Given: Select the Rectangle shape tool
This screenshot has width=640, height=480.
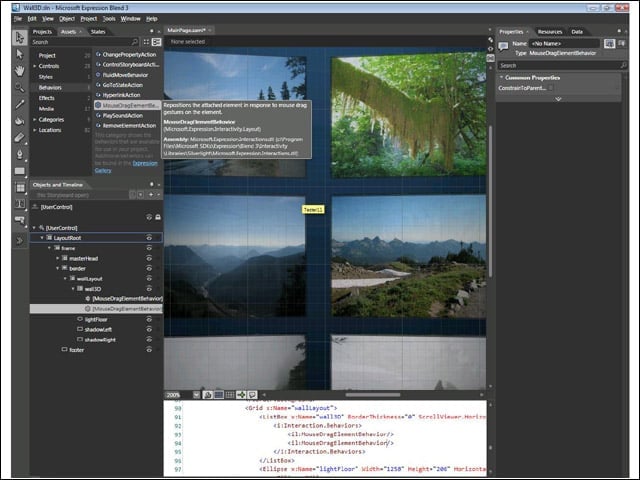Looking at the screenshot, I should point(19,171).
